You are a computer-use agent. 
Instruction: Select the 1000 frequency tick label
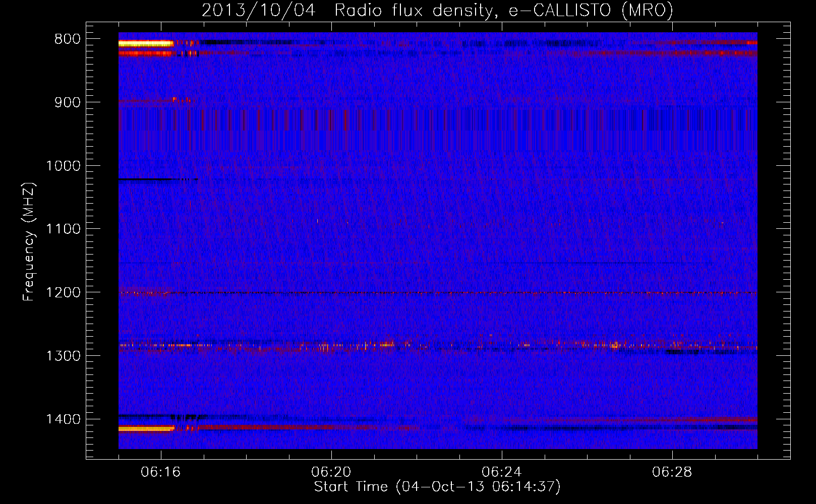click(63, 166)
